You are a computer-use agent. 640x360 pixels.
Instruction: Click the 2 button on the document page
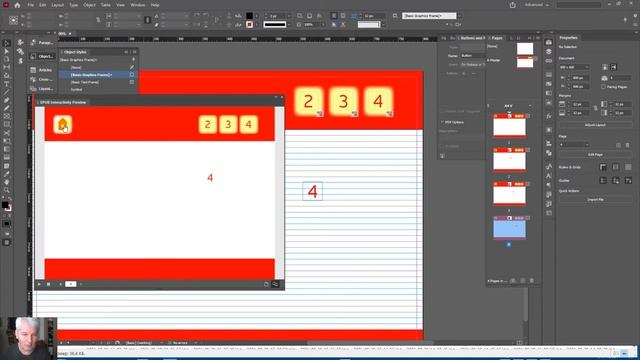click(x=308, y=101)
